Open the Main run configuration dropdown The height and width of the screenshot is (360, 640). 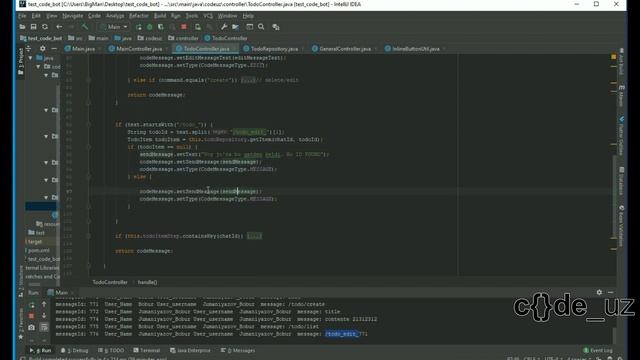click(x=114, y=27)
